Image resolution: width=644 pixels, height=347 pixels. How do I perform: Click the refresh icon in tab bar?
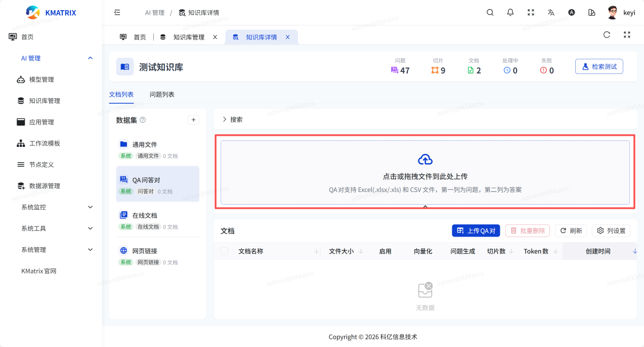click(607, 35)
